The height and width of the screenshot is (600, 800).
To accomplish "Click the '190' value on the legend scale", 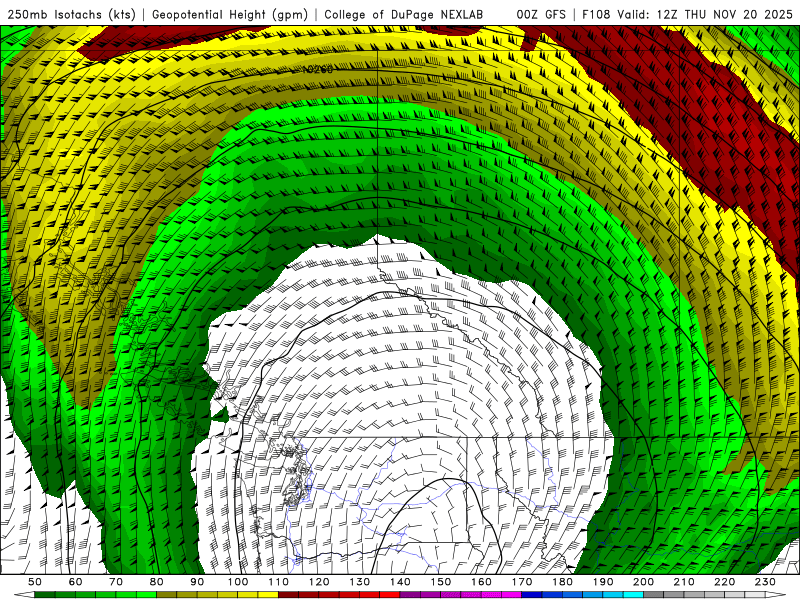I will (x=603, y=582).
